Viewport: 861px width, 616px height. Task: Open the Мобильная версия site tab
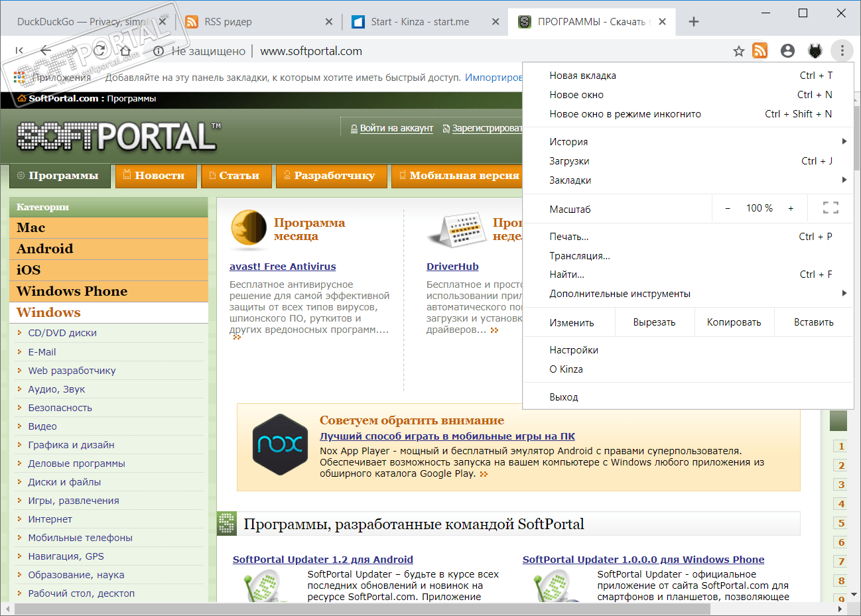point(458,176)
